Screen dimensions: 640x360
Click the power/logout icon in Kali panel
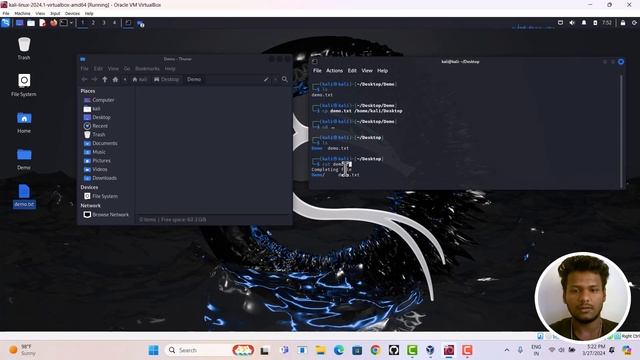coord(634,23)
